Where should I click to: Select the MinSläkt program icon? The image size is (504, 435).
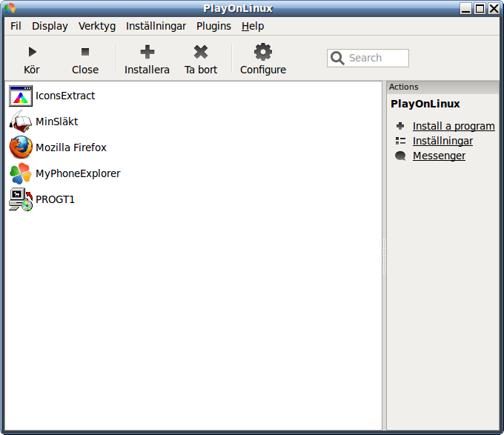pos(21,122)
